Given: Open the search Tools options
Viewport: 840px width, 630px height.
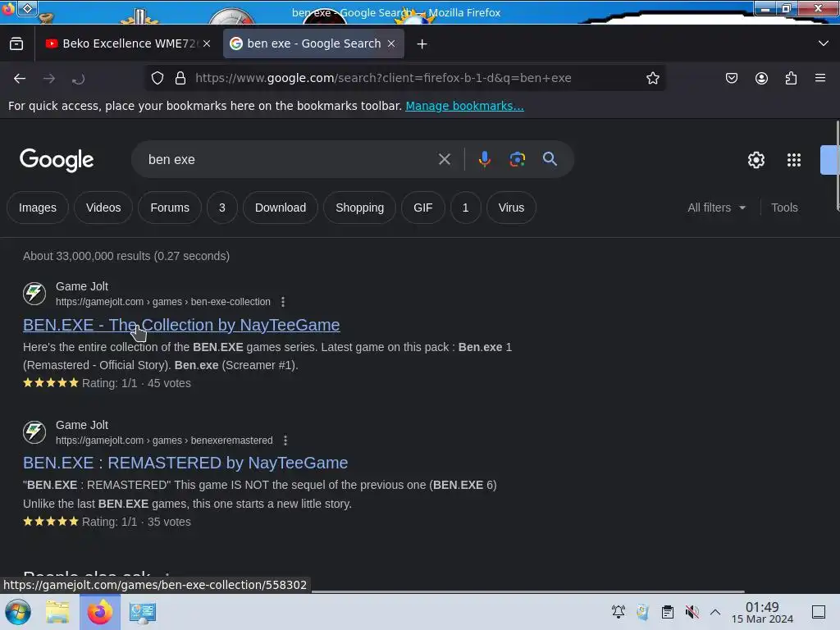Looking at the screenshot, I should pyautogui.click(x=784, y=208).
